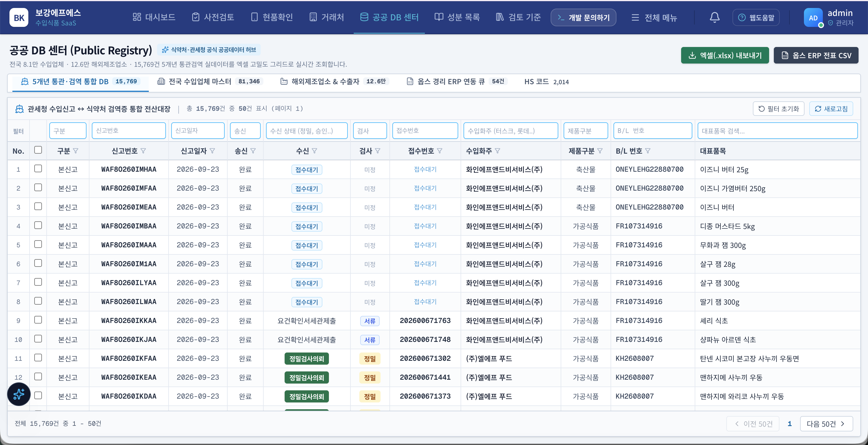
Task: Click filter funnel icon on 접수번호 column
Action: point(440,151)
